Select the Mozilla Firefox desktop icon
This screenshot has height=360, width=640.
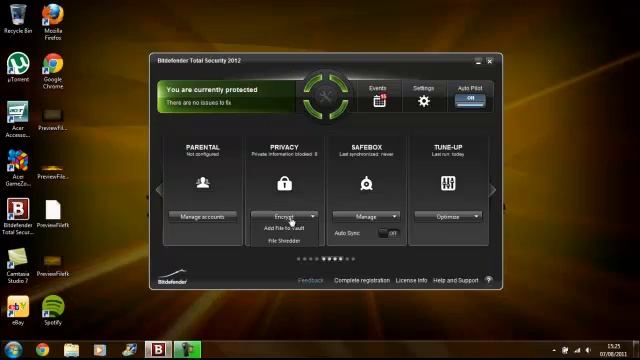(x=53, y=22)
